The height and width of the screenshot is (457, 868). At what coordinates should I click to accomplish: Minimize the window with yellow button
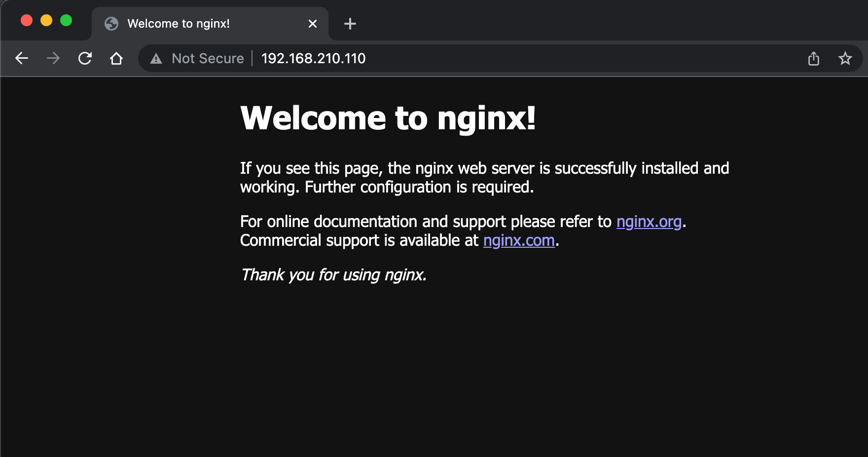[46, 20]
